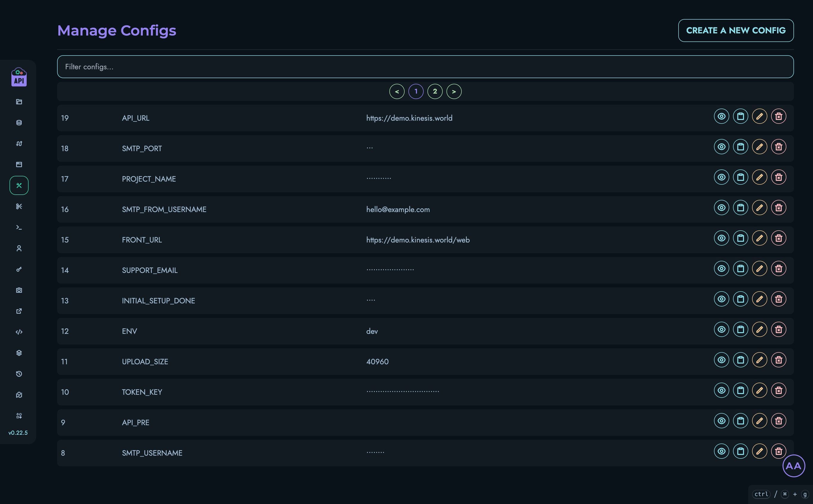This screenshot has height=504, width=813.
Task: Open the terminal prompt icon in sidebar
Action: pyautogui.click(x=19, y=227)
